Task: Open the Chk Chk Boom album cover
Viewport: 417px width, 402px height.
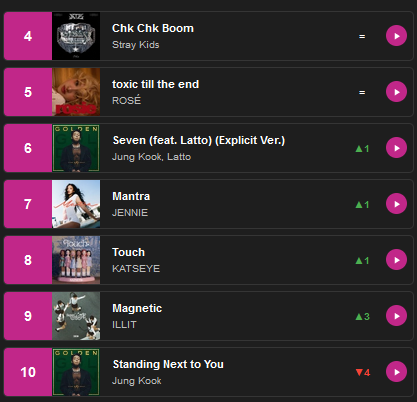Action: [76, 36]
